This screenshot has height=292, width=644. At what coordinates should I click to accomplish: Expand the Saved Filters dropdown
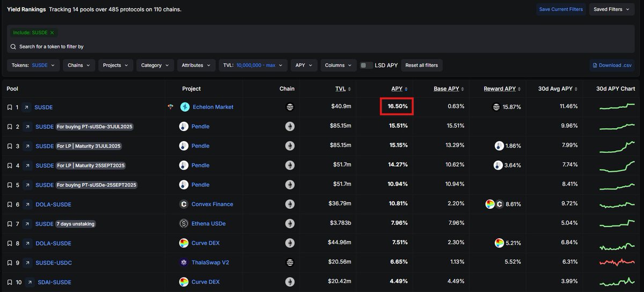coord(612,9)
